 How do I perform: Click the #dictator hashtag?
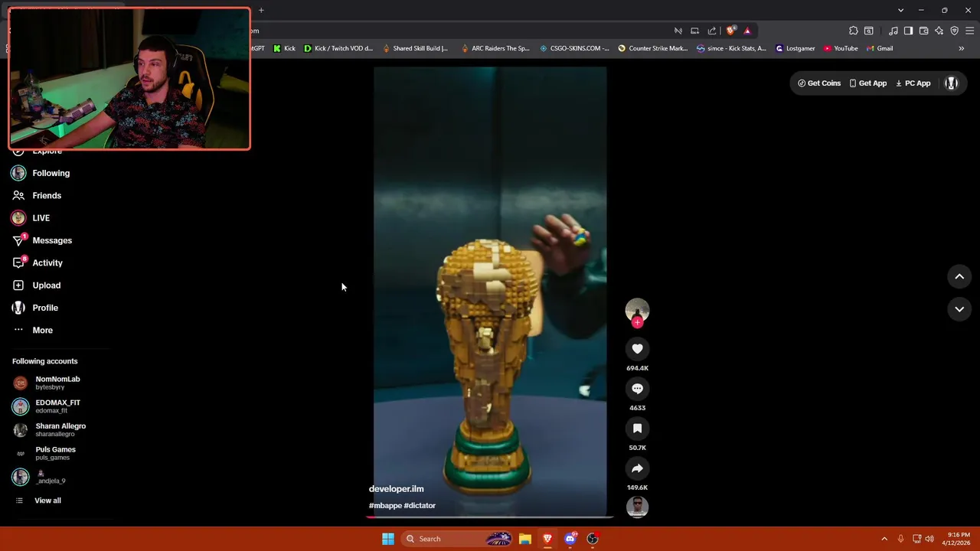pyautogui.click(x=420, y=506)
